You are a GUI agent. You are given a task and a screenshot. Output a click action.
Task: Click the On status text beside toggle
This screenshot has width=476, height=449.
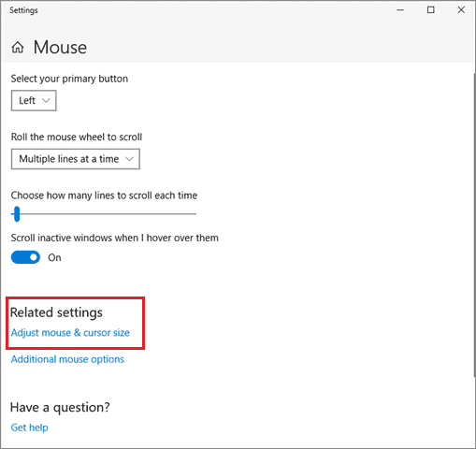click(x=54, y=257)
